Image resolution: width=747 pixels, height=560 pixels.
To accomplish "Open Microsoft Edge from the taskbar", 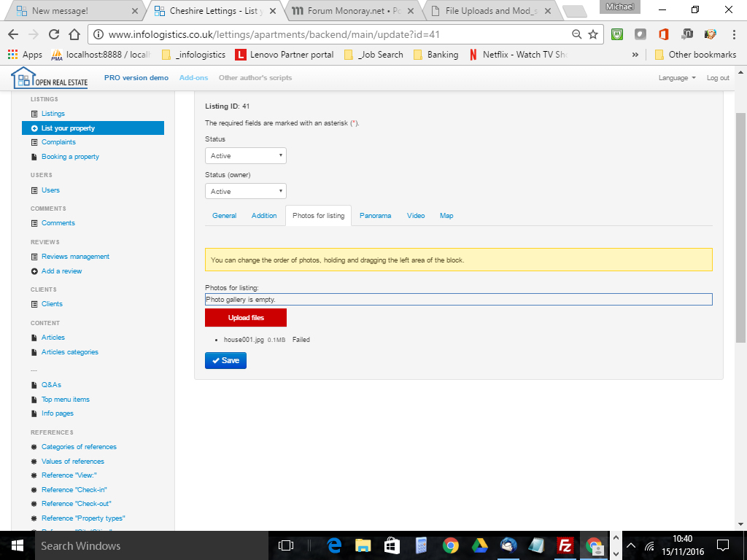I will (335, 545).
